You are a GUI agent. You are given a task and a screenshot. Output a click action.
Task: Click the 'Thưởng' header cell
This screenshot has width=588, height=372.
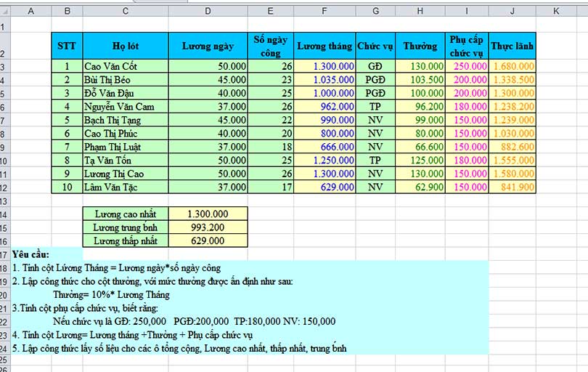click(420, 46)
